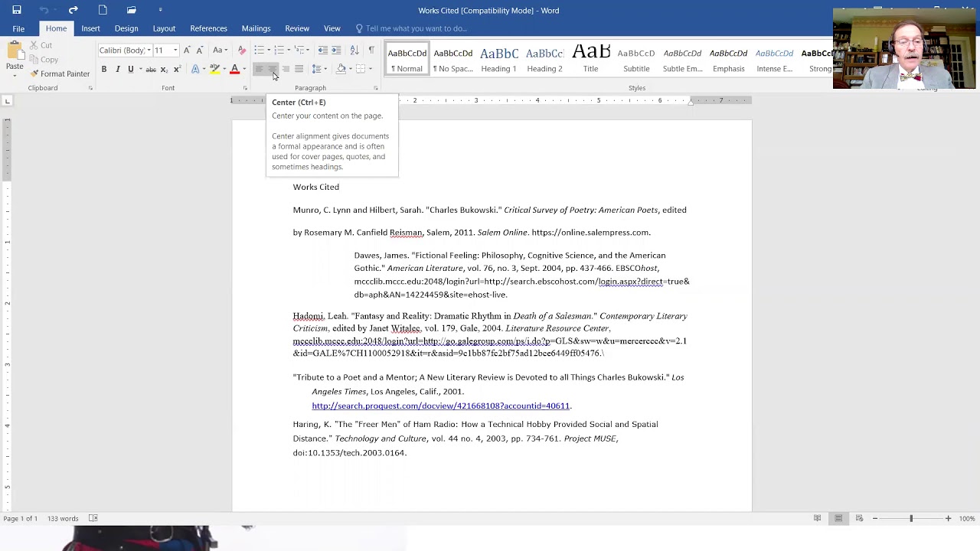Click the 133 words count
The height and width of the screenshot is (551, 980).
[x=63, y=518]
